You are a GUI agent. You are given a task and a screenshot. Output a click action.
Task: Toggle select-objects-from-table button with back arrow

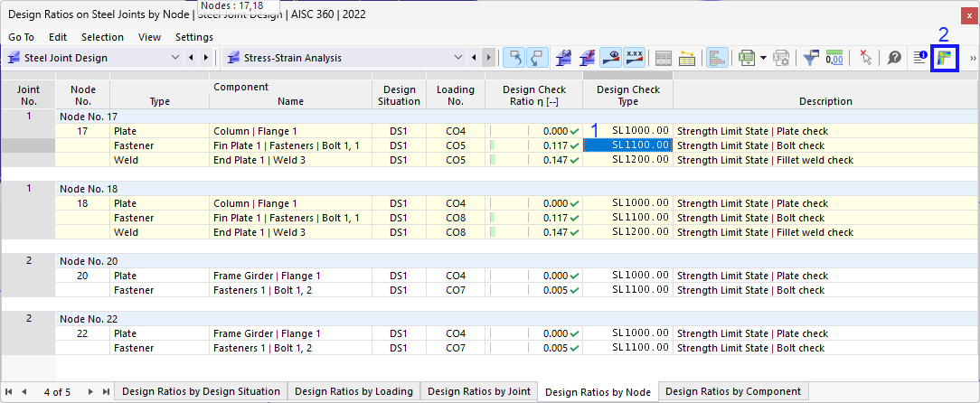[514, 58]
